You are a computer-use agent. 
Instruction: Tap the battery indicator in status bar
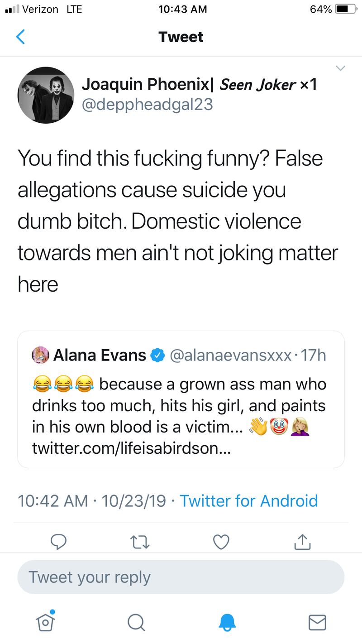(345, 9)
